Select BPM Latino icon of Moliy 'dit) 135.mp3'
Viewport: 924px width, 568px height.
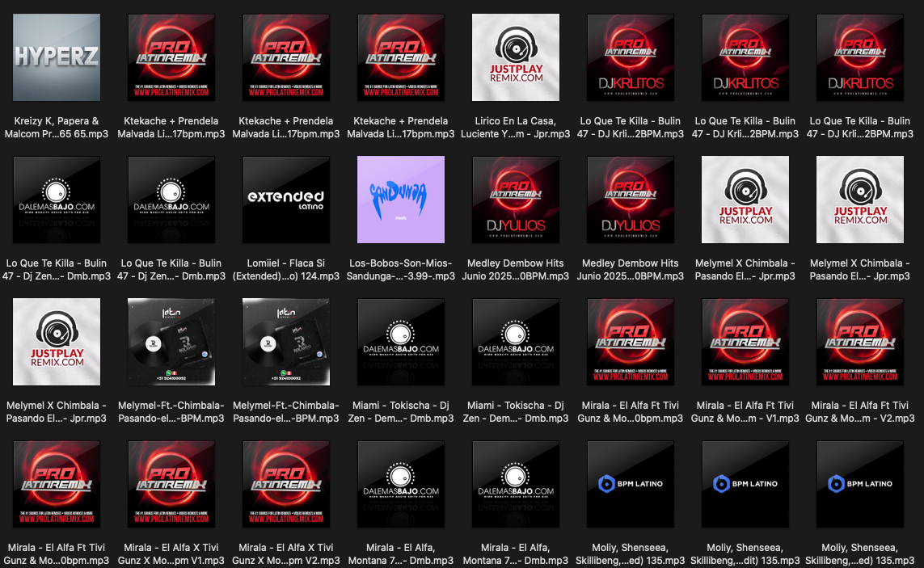click(745, 484)
